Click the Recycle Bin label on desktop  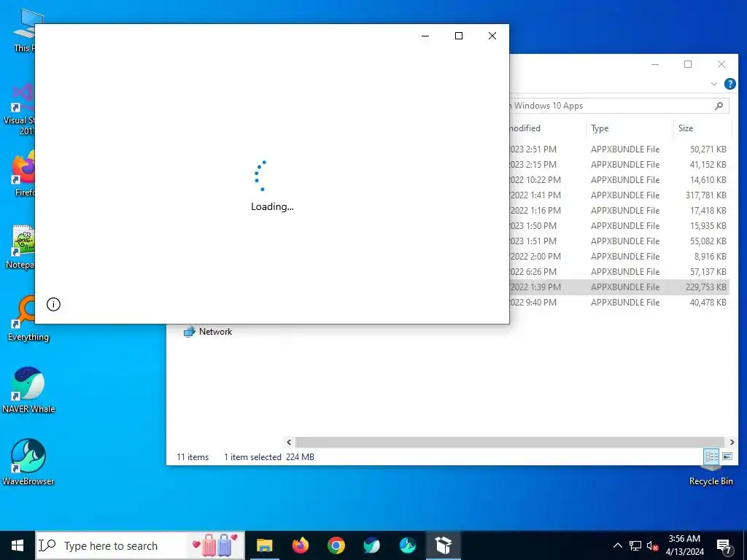point(711,481)
